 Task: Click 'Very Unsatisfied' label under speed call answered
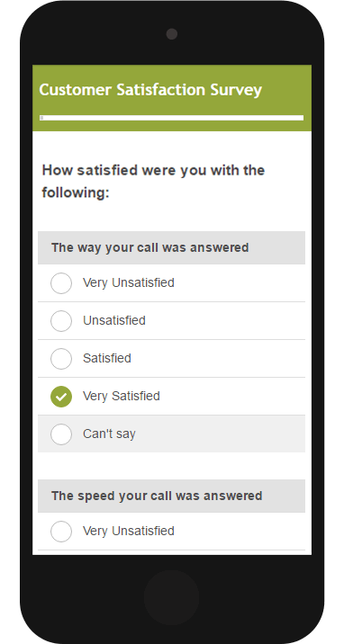[x=129, y=531]
